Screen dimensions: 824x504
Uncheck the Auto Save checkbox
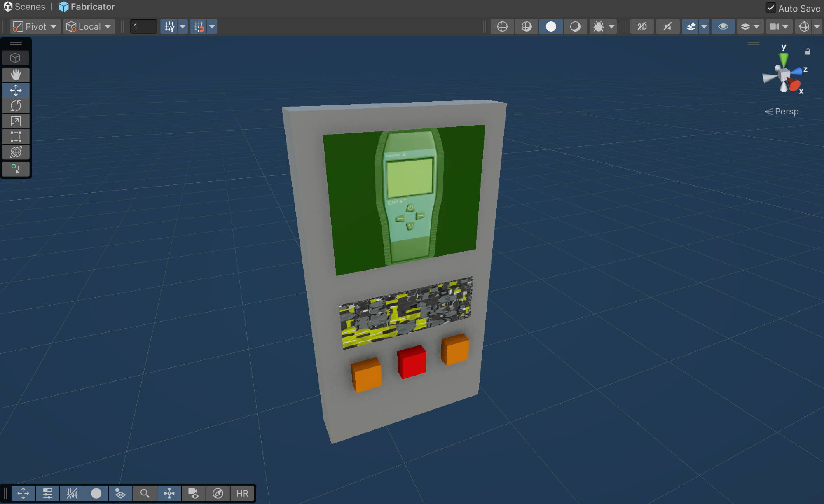pyautogui.click(x=770, y=8)
